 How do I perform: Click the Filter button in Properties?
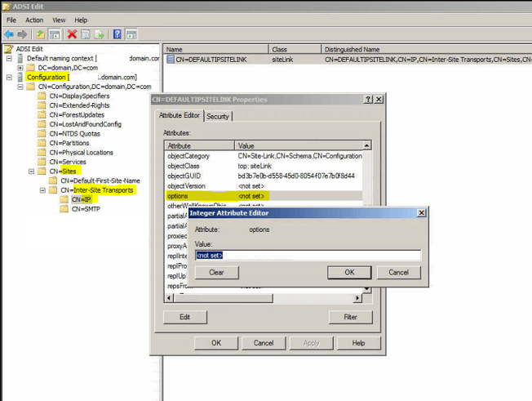[351, 317]
